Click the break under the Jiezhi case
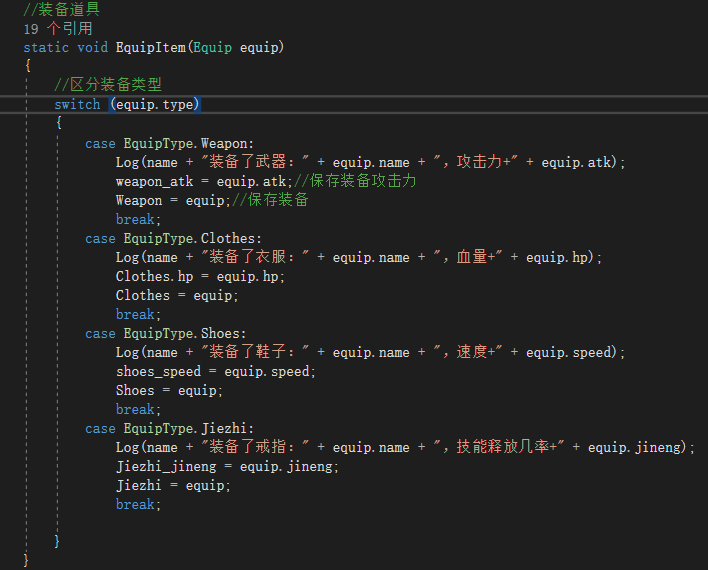This screenshot has height=570, width=708. tap(138, 504)
